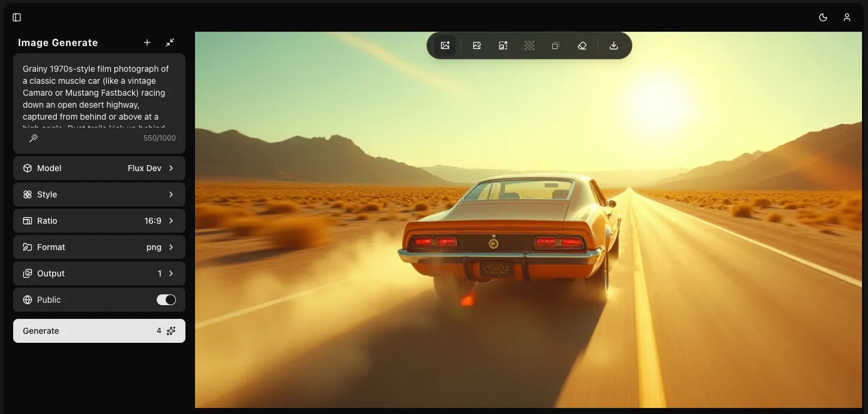Download the generated image
The height and width of the screenshot is (414, 868).
point(614,45)
